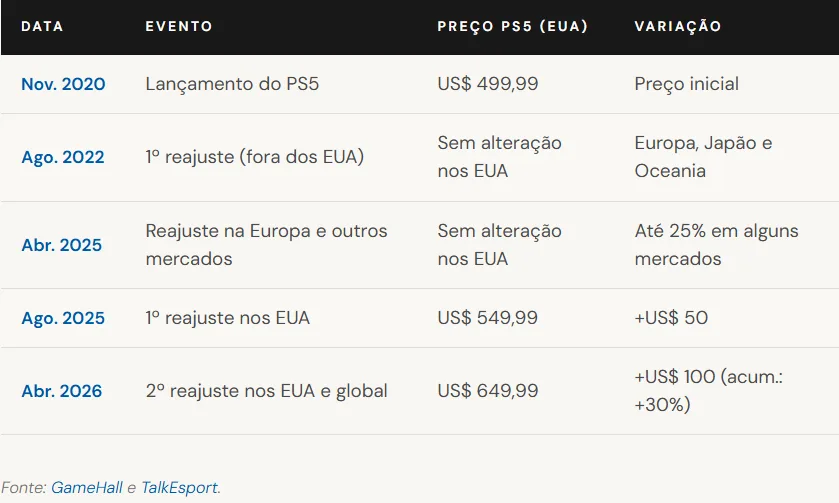Click the EVENTO column header
The width and height of the screenshot is (839, 503).
click(179, 26)
